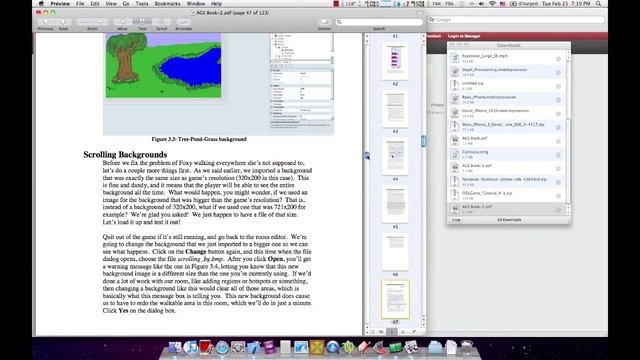Open the Edit menu

[95, 3]
